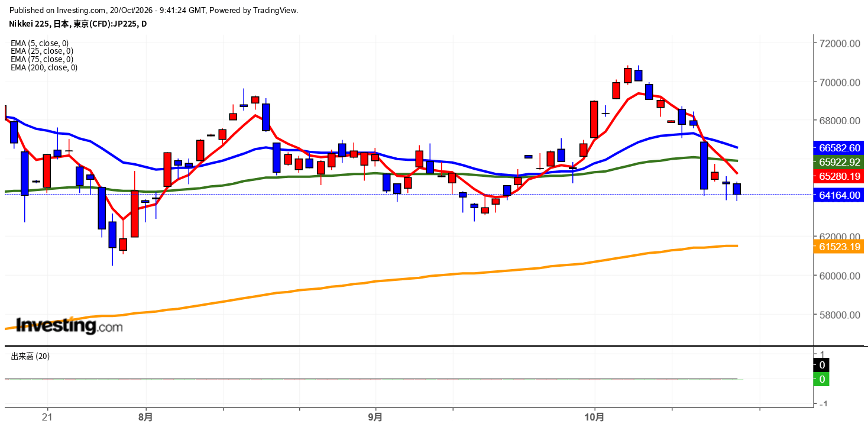Image resolution: width=868 pixels, height=427 pixels.
Task: Click the 60000.00 price axis label
Action: (x=839, y=276)
